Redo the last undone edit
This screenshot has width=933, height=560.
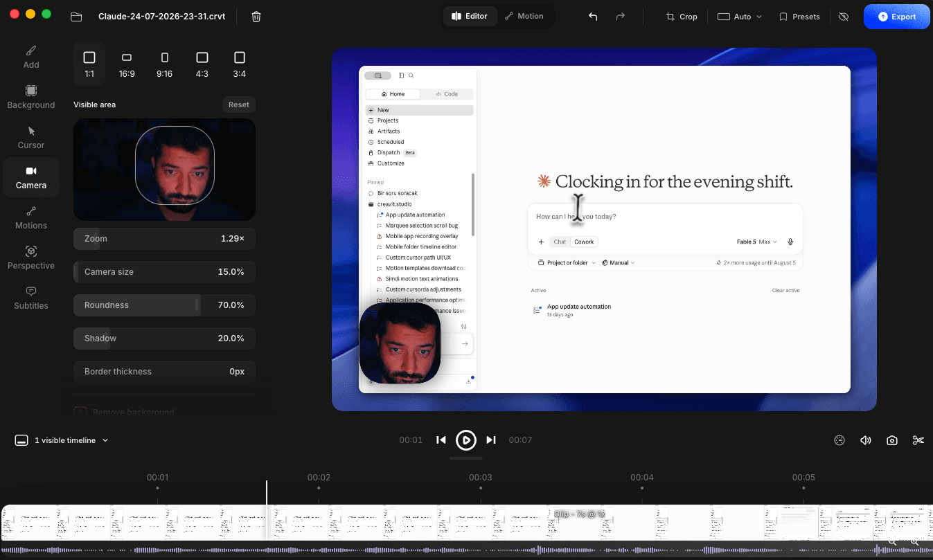pyautogui.click(x=621, y=17)
